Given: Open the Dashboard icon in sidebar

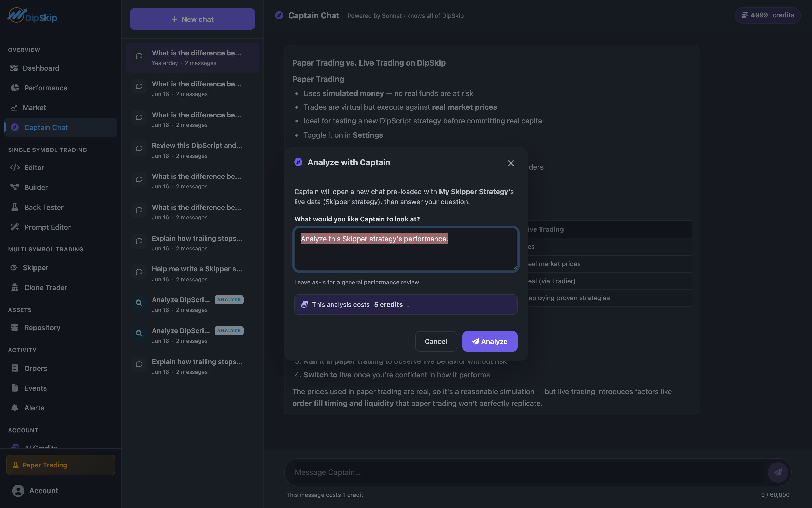Looking at the screenshot, I should point(14,68).
